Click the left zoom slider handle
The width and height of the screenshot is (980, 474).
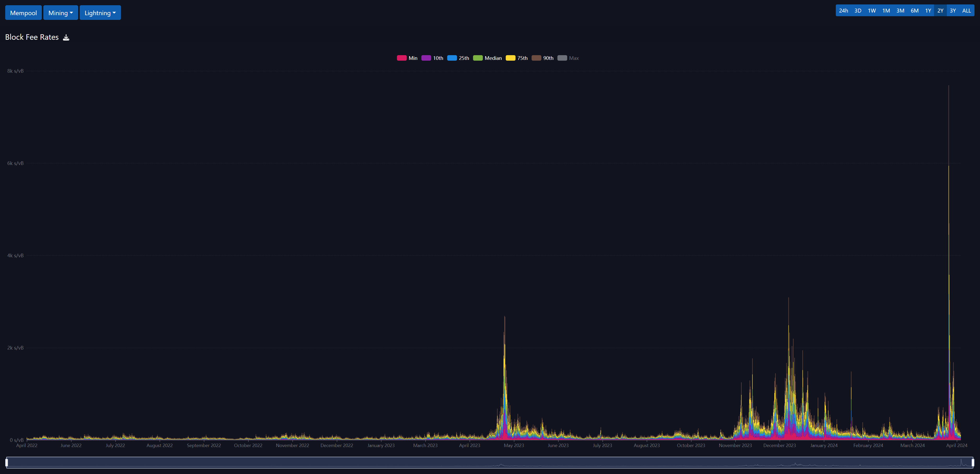7,462
